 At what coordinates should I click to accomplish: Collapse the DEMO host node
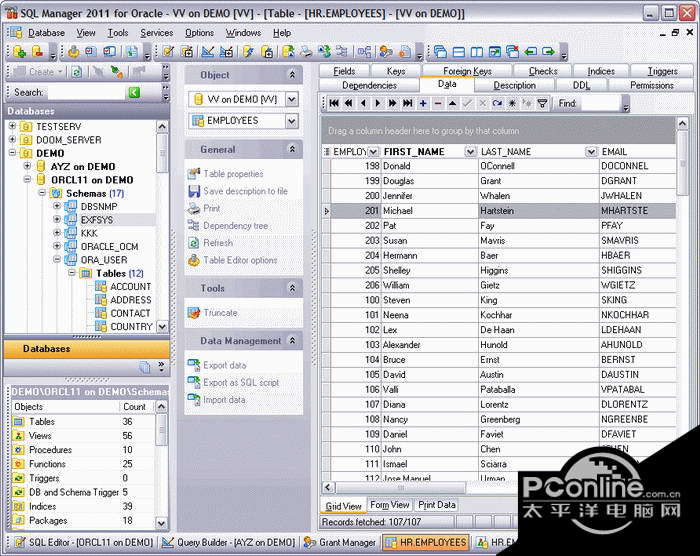[x=12, y=153]
